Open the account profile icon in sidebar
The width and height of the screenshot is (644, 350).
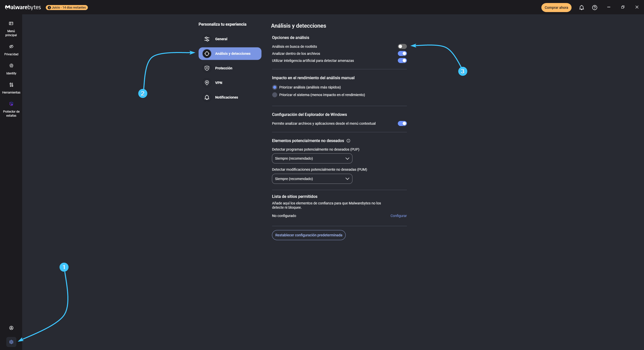(x=11, y=328)
